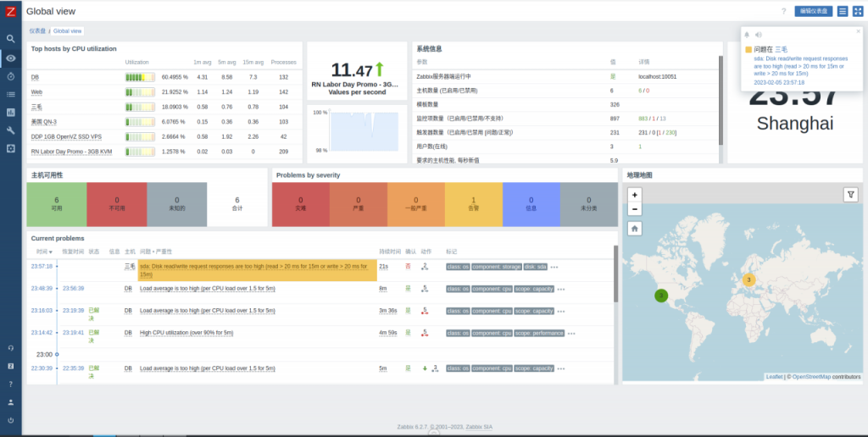Open the High CPU utilization problem description

[186, 333]
